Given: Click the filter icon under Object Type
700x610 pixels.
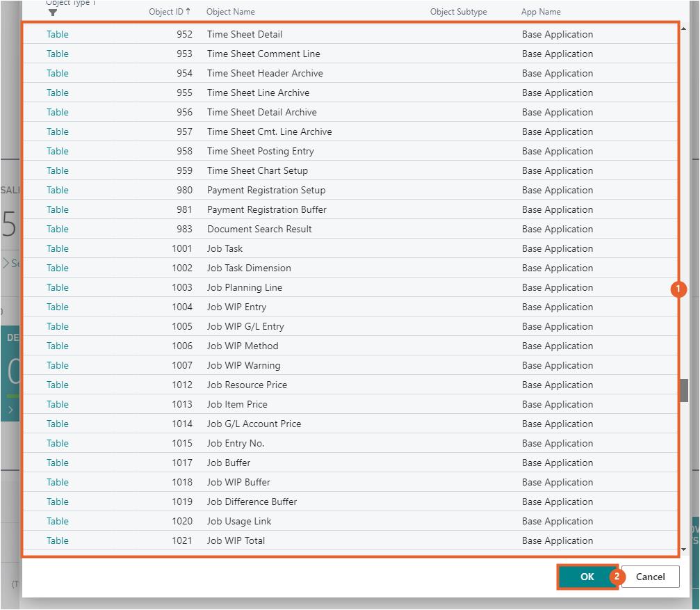Looking at the screenshot, I should [53, 13].
